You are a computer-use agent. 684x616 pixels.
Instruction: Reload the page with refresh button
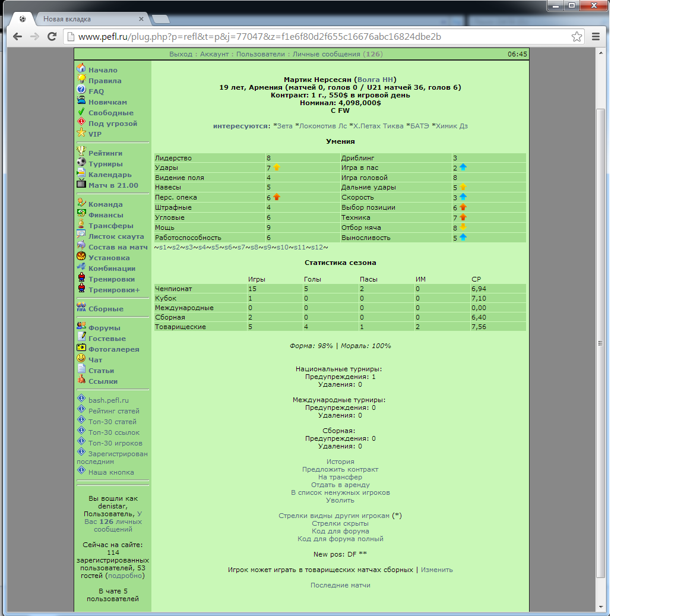(x=52, y=37)
